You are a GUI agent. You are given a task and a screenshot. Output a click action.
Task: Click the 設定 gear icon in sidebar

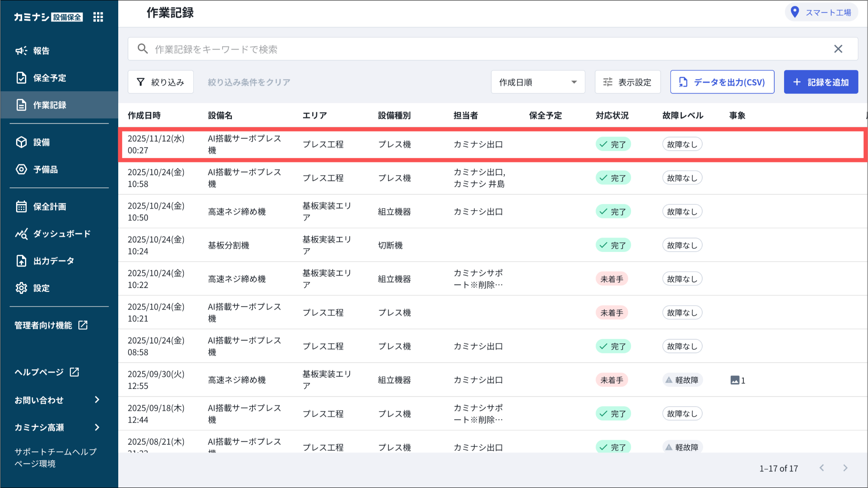click(x=21, y=288)
